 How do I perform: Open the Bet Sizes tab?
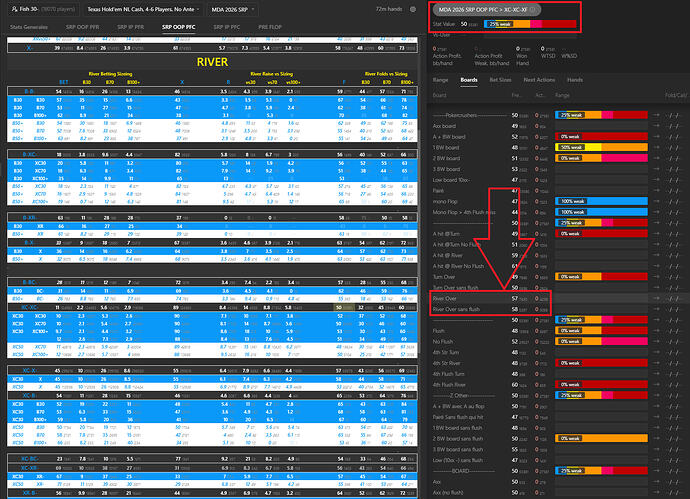(500, 80)
